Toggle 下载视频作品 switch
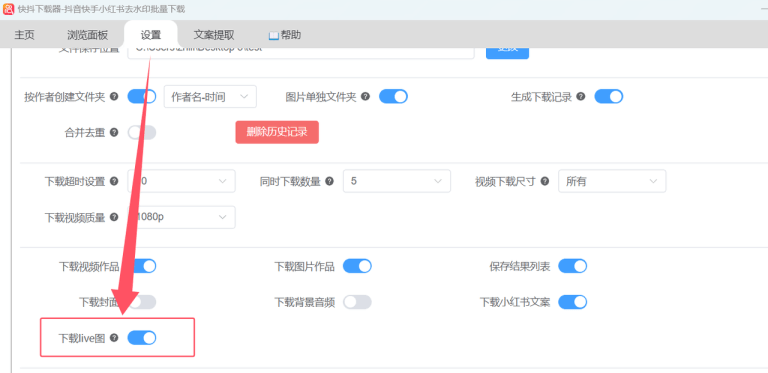 pos(142,266)
